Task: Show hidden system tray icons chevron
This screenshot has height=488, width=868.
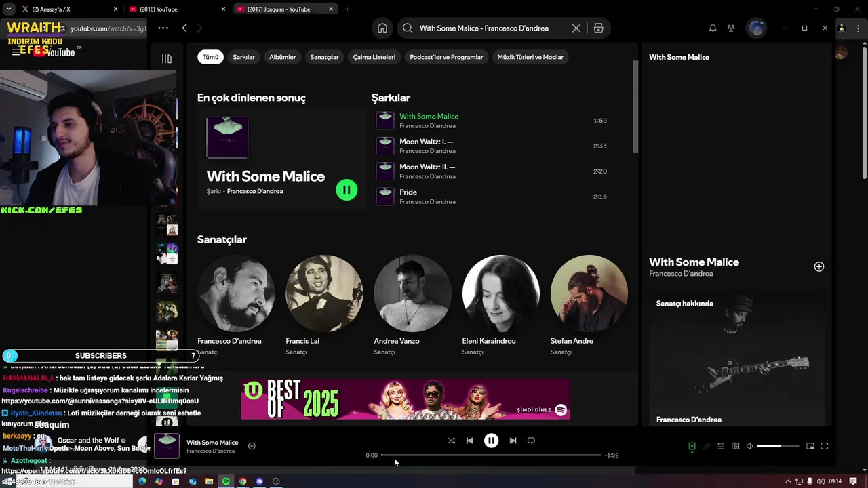Action: point(788,481)
